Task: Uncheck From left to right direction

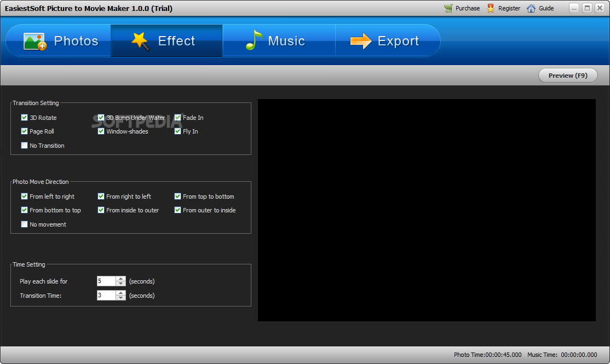Action: [24, 197]
